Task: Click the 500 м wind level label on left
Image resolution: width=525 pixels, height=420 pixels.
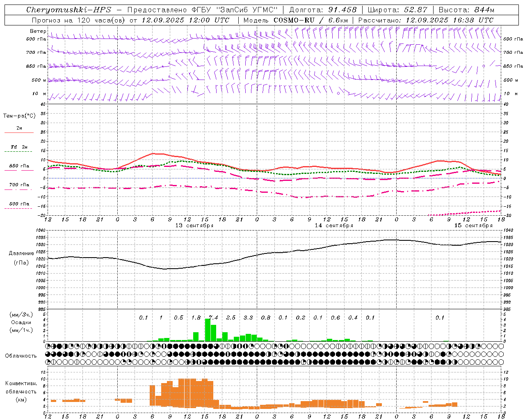Action: (39, 80)
